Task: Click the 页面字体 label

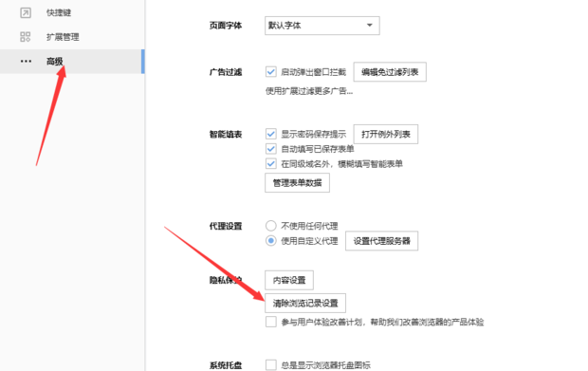Action: pyautogui.click(x=226, y=26)
